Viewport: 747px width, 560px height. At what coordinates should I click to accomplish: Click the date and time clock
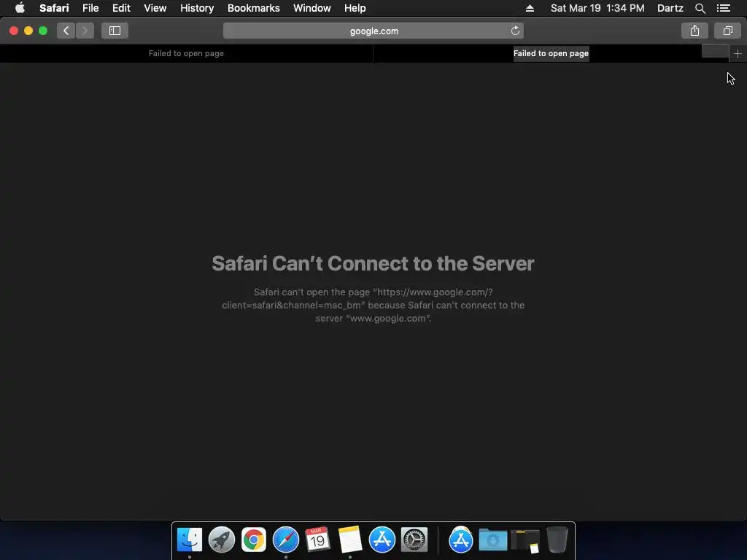tap(597, 8)
